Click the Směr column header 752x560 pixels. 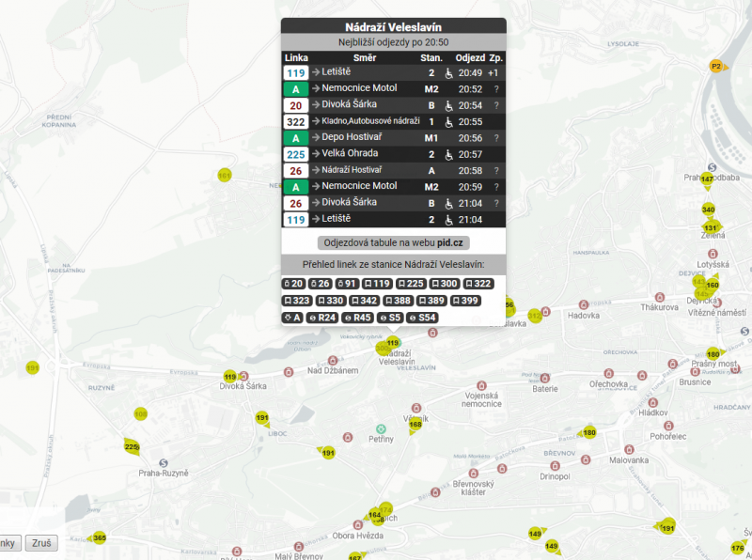pos(365,58)
